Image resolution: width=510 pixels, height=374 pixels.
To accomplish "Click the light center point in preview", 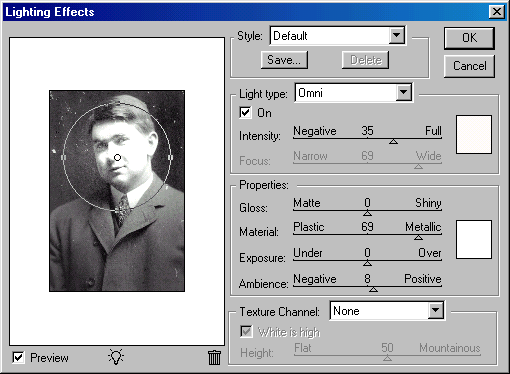I will point(117,157).
